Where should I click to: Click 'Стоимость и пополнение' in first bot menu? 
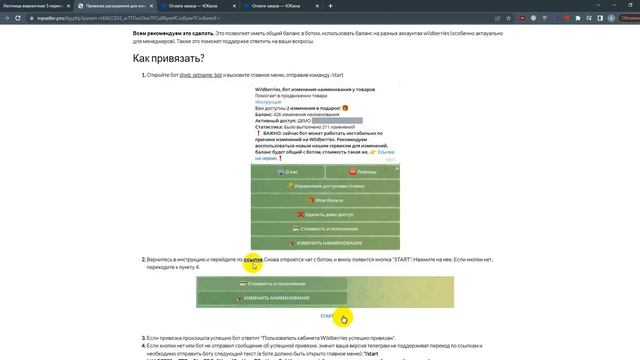click(325, 229)
